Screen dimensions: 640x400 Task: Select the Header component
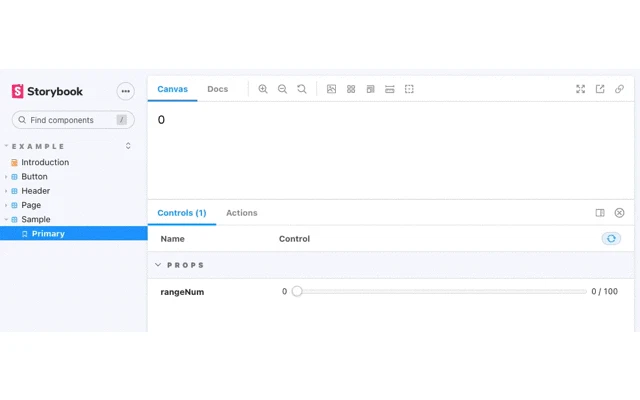pos(36,191)
